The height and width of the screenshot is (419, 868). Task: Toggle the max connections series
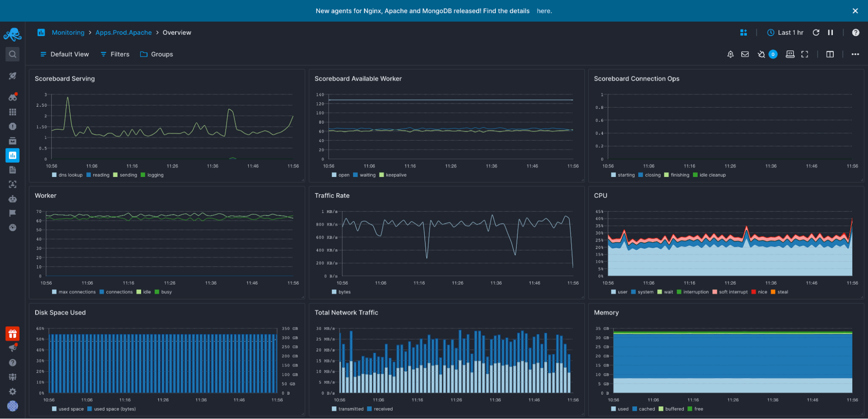click(73, 292)
